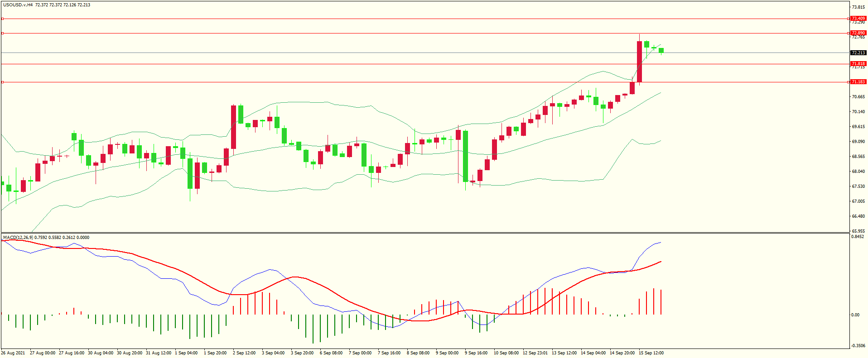Viewport: 868px width, 358px height.
Task: Select the red 72.890 price level tag
Action: click(858, 33)
